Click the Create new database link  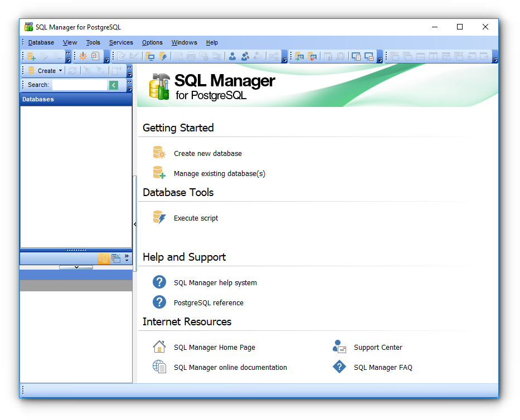click(x=208, y=154)
